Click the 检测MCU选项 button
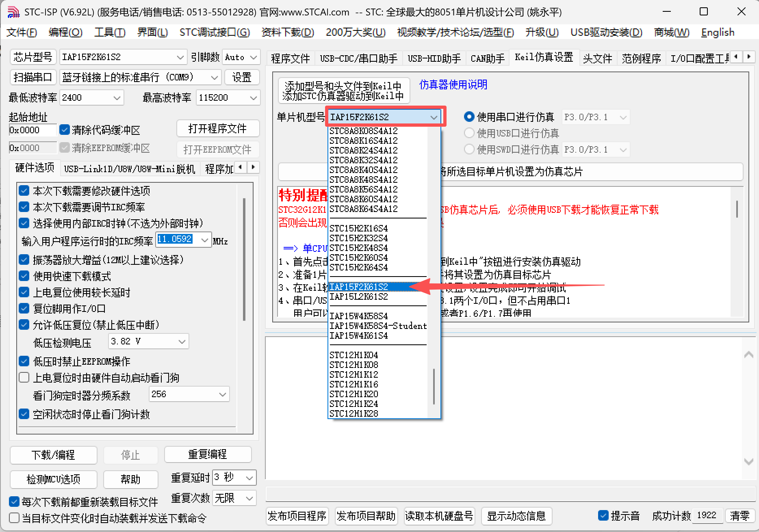Image resolution: width=759 pixels, height=532 pixels. (53, 479)
